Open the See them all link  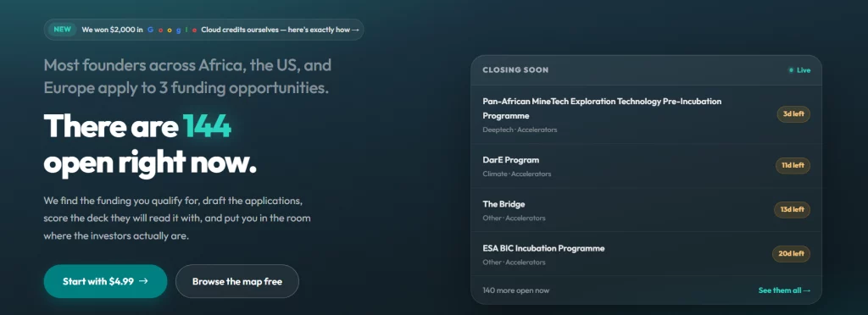[784, 290]
